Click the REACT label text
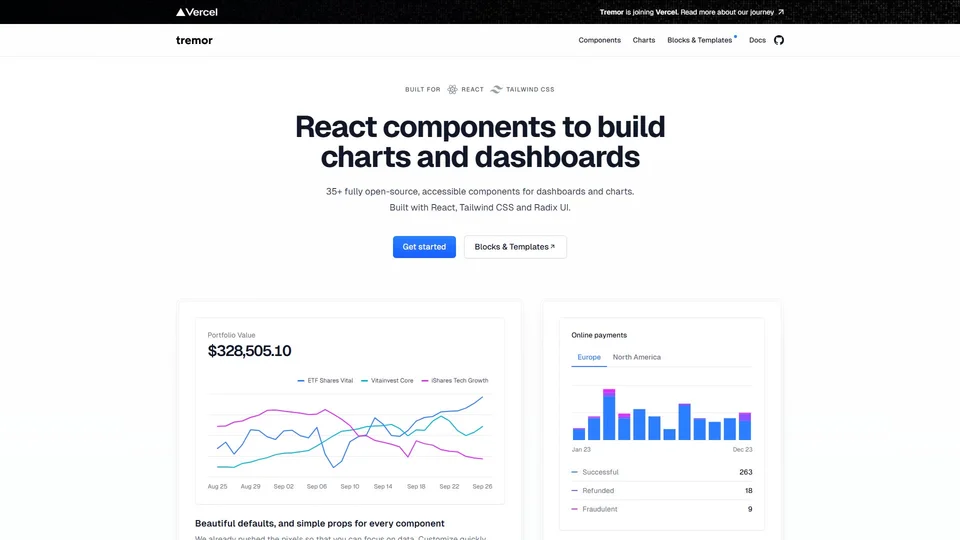Viewport: 960px width, 540px height. click(x=473, y=89)
